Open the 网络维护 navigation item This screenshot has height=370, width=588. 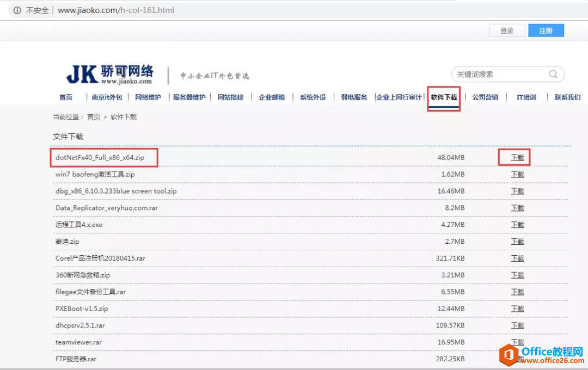(x=148, y=97)
